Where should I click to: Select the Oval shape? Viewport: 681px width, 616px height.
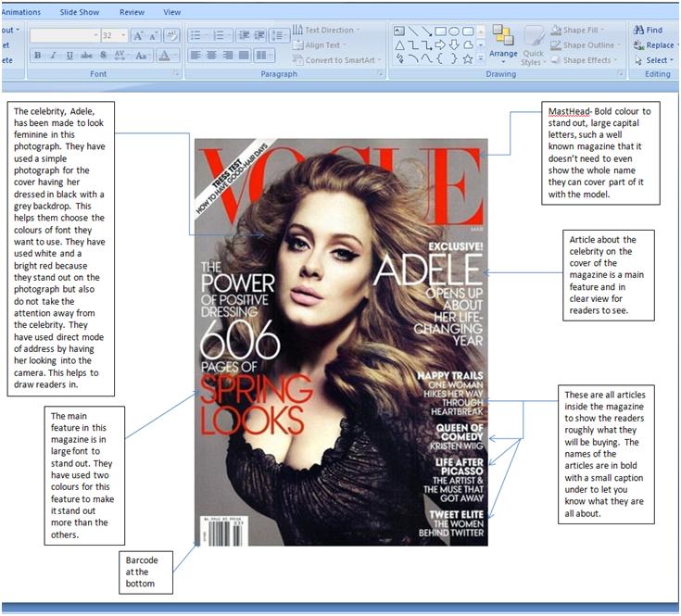pyautogui.click(x=454, y=31)
